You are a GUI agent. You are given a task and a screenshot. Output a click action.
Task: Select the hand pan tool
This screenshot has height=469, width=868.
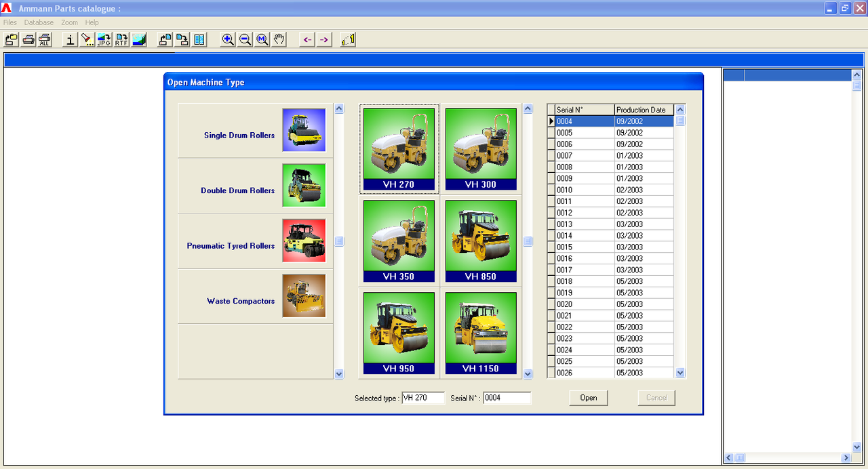click(x=279, y=39)
